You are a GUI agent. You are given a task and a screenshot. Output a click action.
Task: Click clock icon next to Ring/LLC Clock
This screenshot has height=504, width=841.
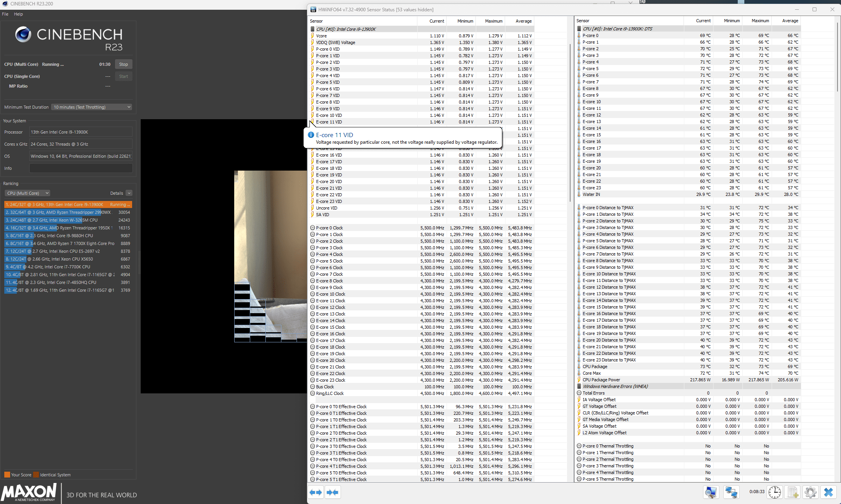(312, 393)
